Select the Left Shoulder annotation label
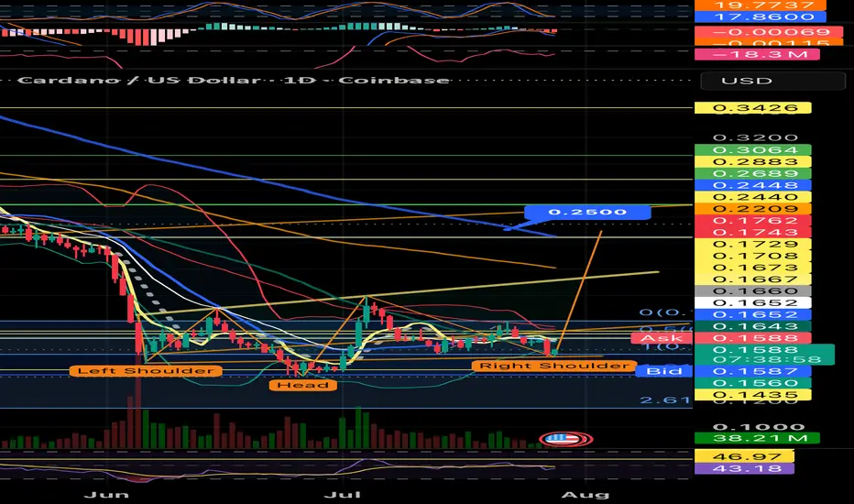The width and height of the screenshot is (854, 504). [146, 371]
